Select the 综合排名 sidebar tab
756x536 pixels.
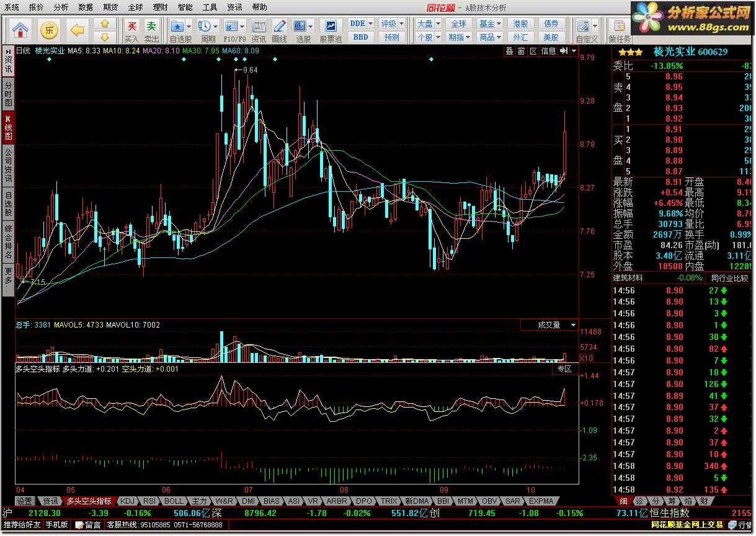point(8,241)
